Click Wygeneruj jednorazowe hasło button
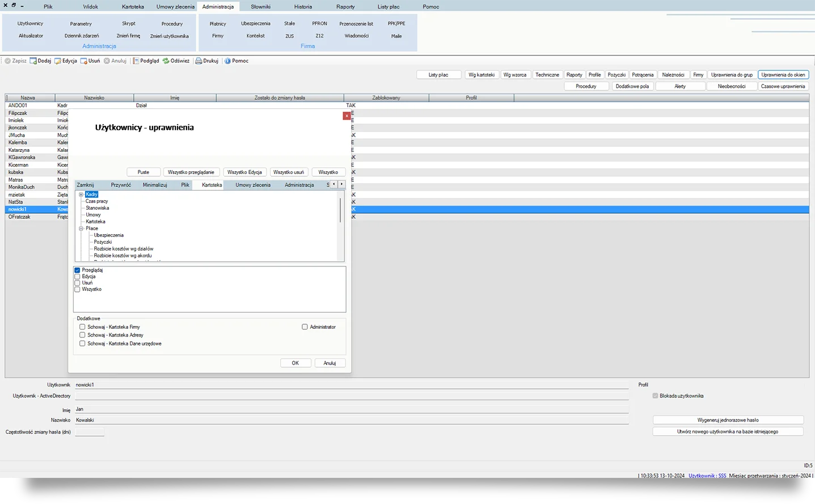The image size is (815, 504). [728, 420]
